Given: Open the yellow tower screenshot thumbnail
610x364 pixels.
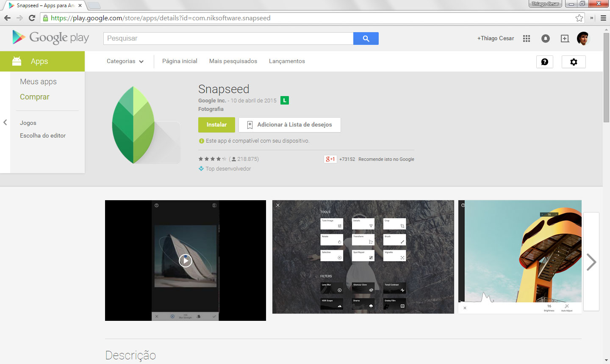Looking at the screenshot, I should 520,257.
